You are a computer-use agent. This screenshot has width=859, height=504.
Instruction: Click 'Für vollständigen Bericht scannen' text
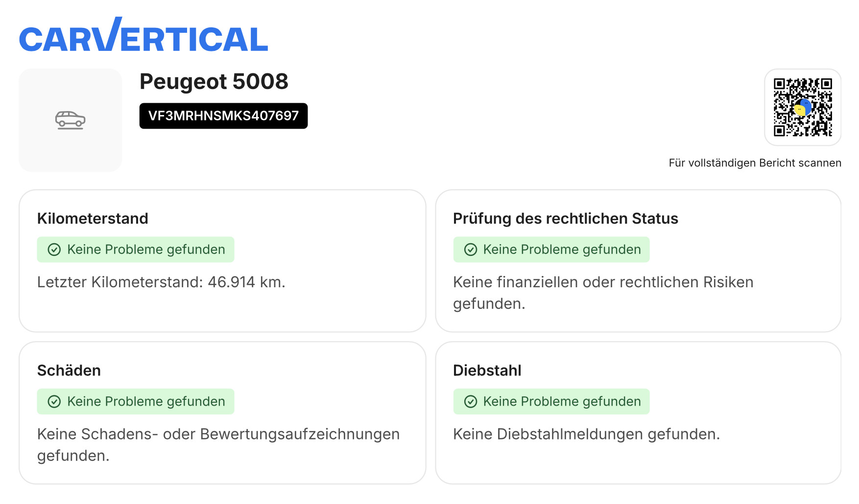click(755, 163)
